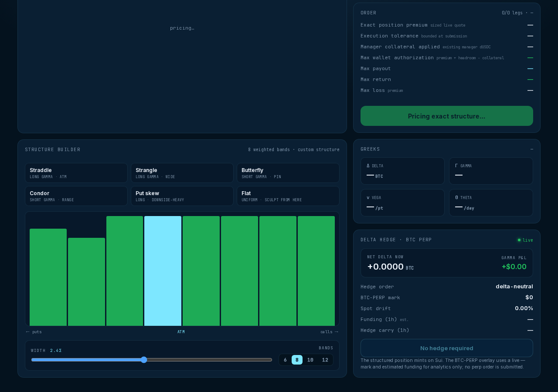The width and height of the screenshot is (558, 392).
Task: Open the Gamma greek card
Action: [x=491, y=171]
